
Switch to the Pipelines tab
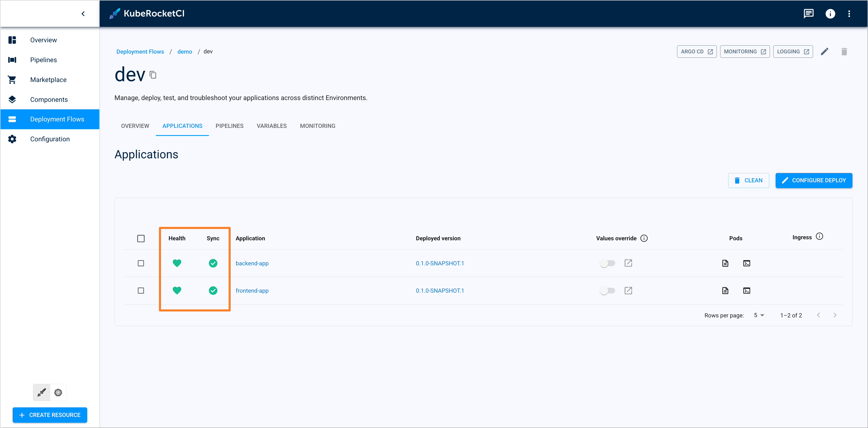click(x=230, y=126)
